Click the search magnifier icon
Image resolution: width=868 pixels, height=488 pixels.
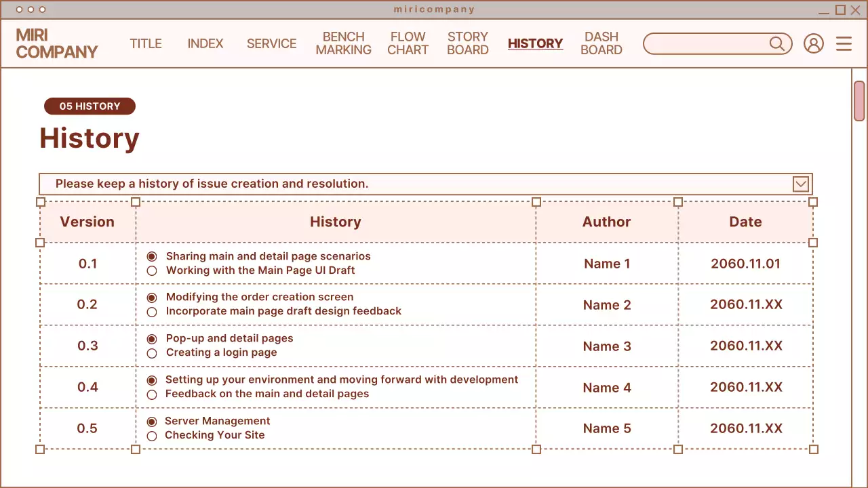(777, 44)
